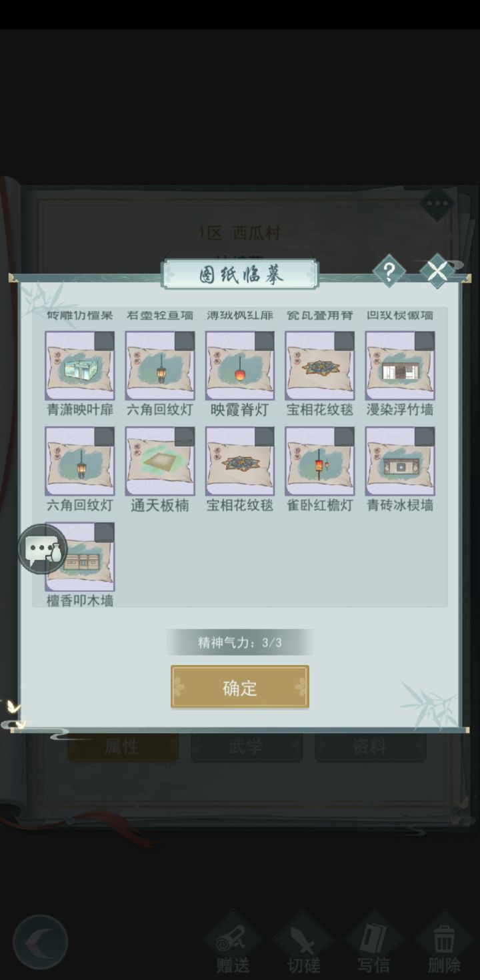Choose the 檀香叩木墙 blueprint
The height and width of the screenshot is (980, 480).
(x=80, y=557)
